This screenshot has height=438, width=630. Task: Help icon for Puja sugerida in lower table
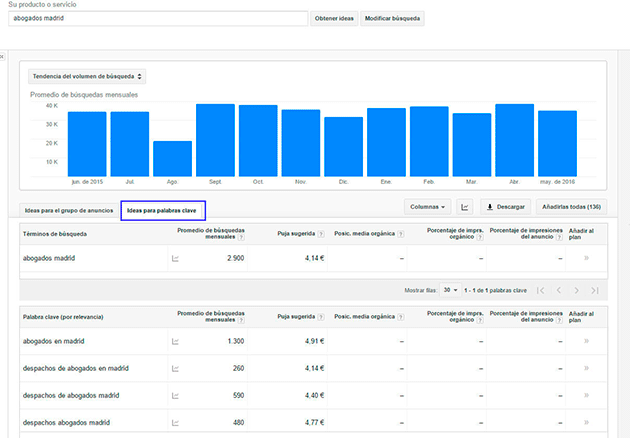(321, 317)
